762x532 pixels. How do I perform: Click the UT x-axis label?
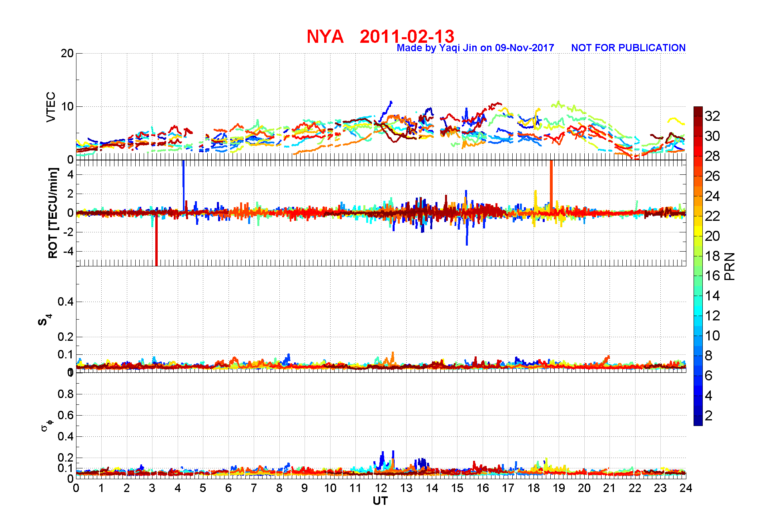coord(380,501)
